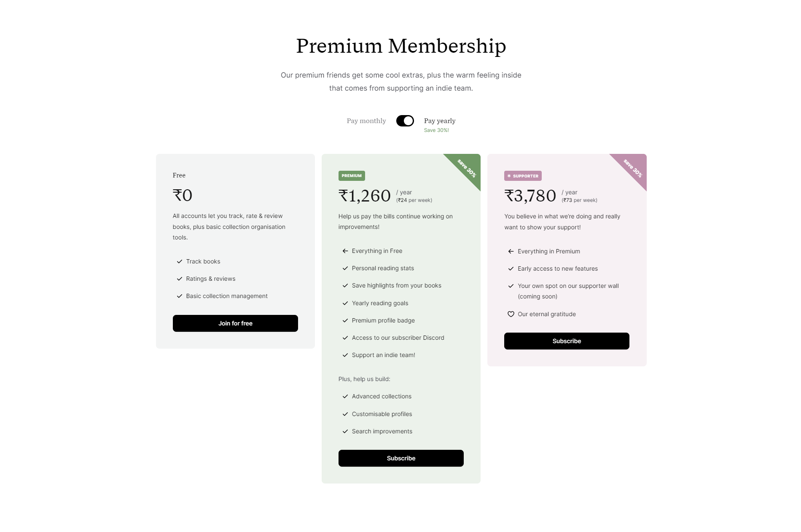801x532 pixels.
Task: Click the checkmark beside Premium profile badge
Action: click(x=345, y=320)
